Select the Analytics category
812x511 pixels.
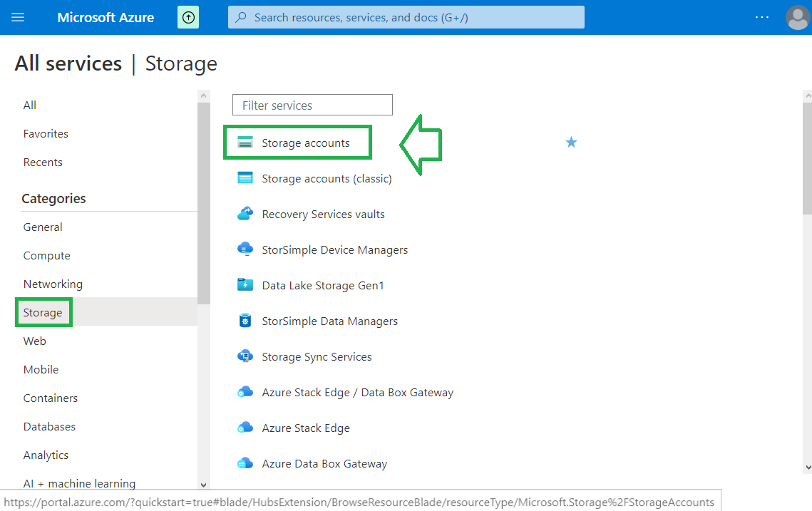[x=46, y=455]
